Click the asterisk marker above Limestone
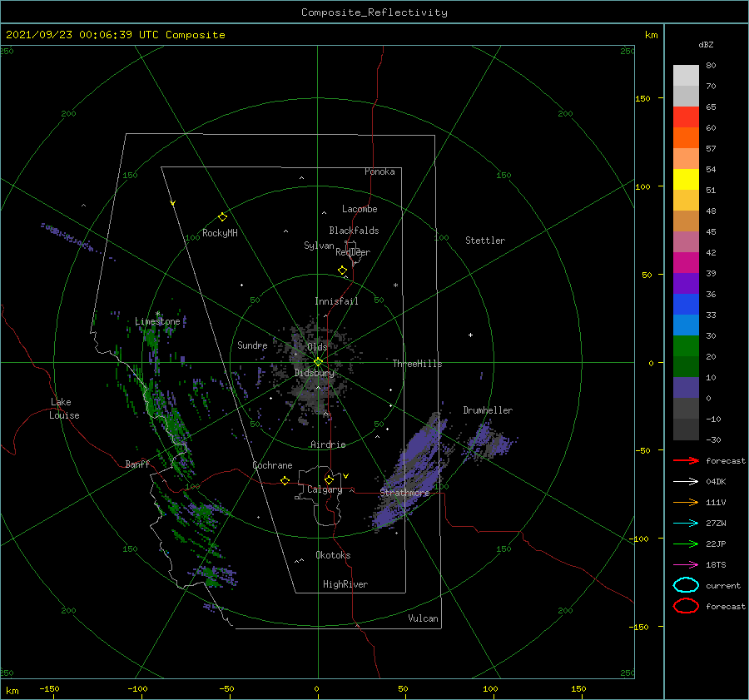 point(157,314)
